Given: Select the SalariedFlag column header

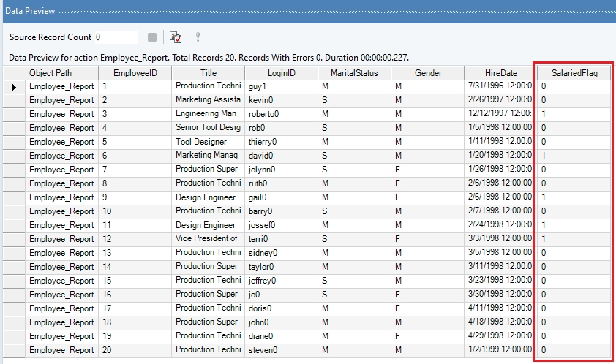Looking at the screenshot, I should (574, 73).
